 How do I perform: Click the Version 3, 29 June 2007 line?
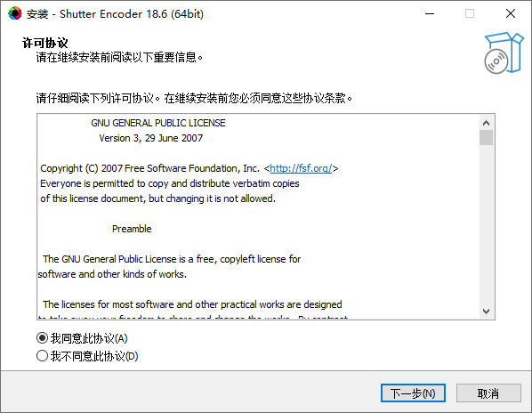(151, 138)
